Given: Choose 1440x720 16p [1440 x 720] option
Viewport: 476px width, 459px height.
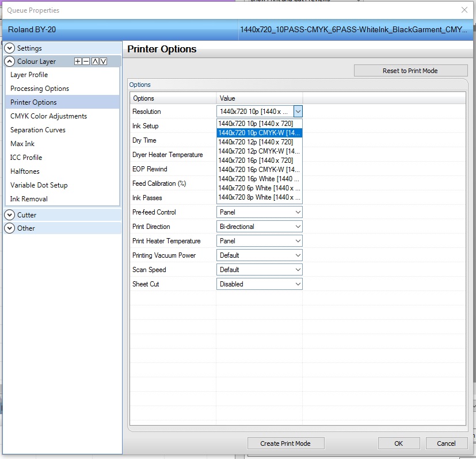Looking at the screenshot, I should (x=260, y=160).
